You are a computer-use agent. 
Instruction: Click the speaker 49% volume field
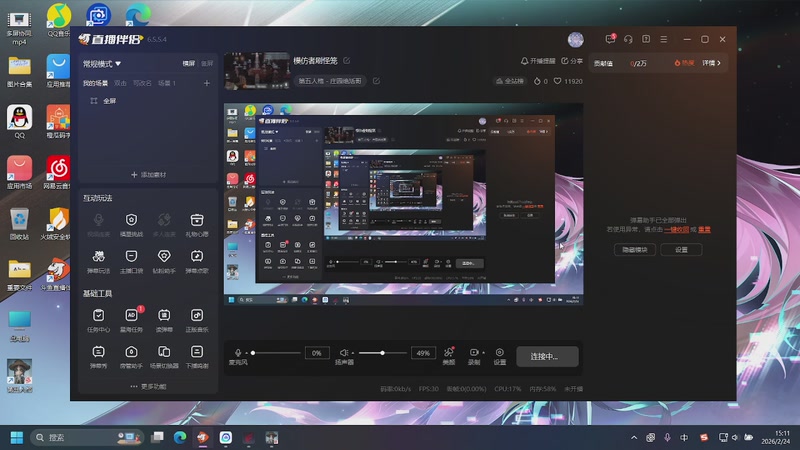(x=423, y=353)
